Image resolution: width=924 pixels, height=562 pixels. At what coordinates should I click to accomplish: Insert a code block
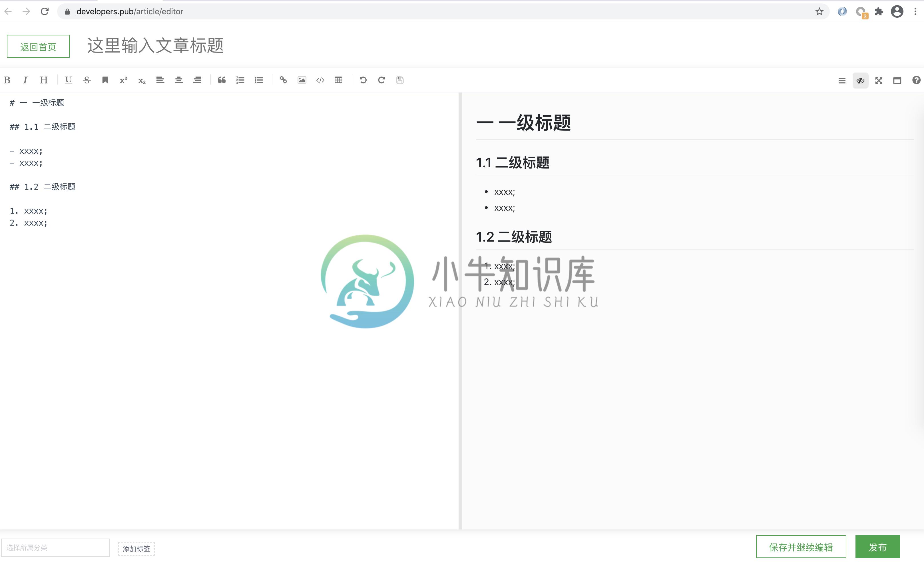point(320,80)
